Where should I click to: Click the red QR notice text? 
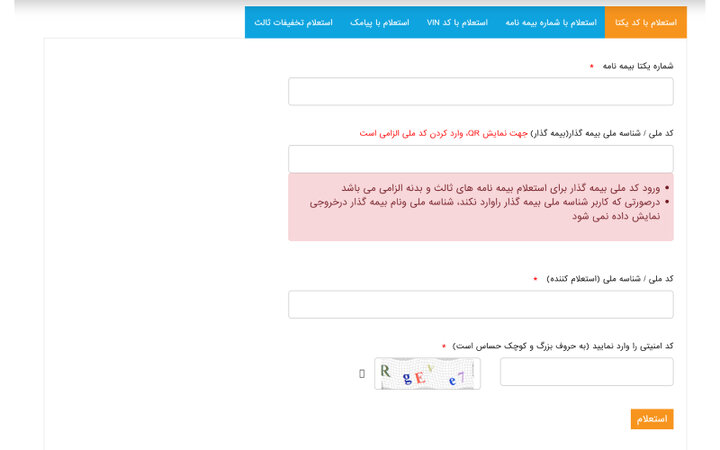444,133
